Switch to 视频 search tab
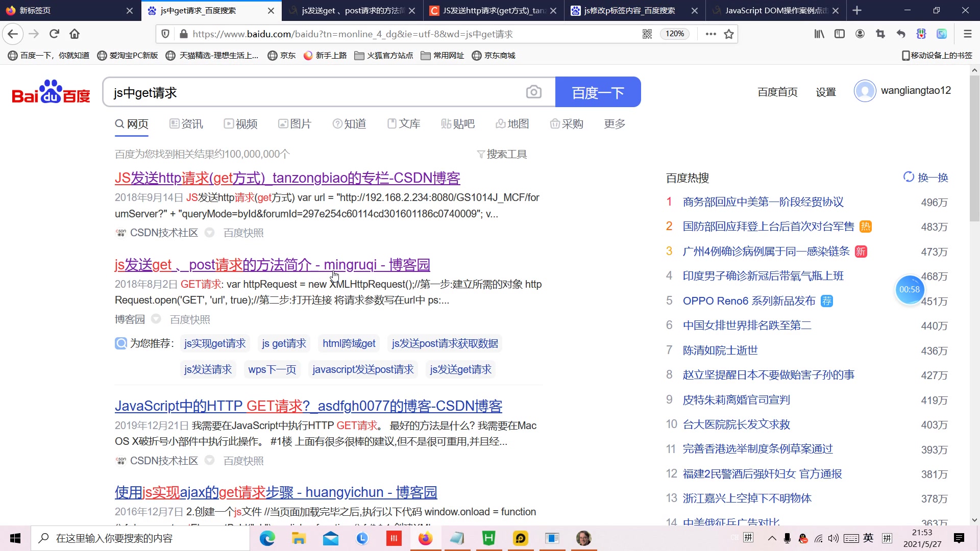 [x=240, y=124]
